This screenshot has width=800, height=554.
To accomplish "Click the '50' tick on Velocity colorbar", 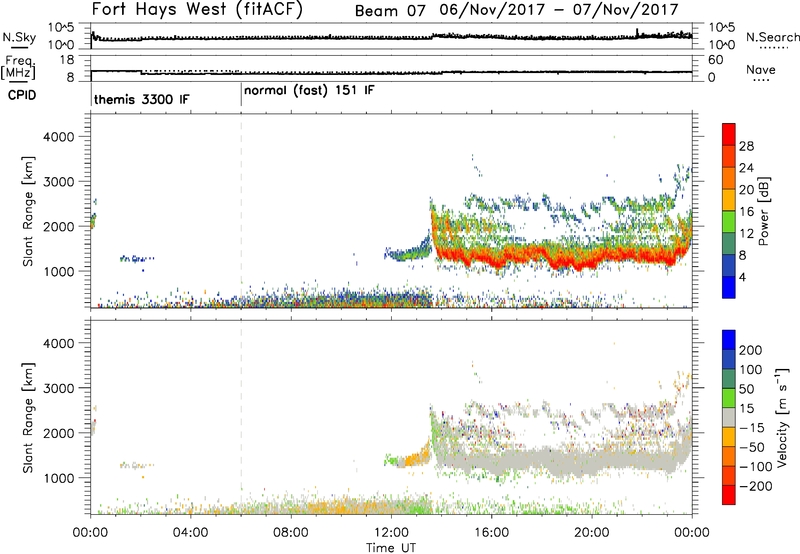I will (x=746, y=389).
